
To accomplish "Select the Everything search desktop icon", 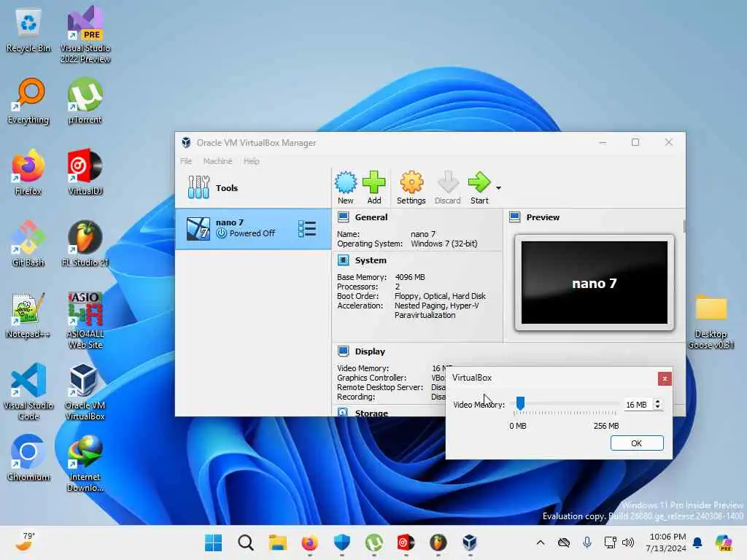I will (28, 101).
